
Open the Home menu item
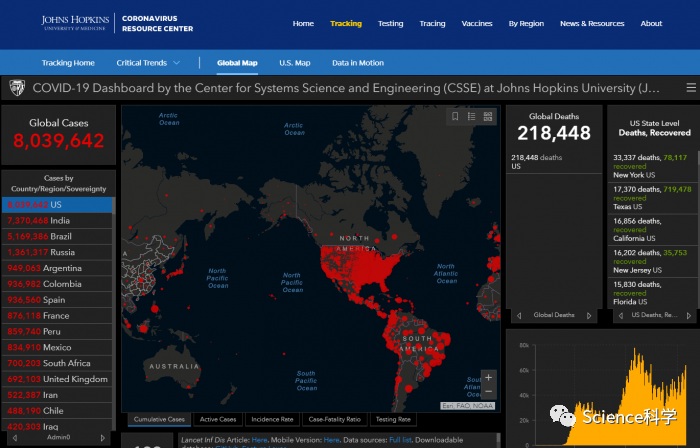click(303, 23)
